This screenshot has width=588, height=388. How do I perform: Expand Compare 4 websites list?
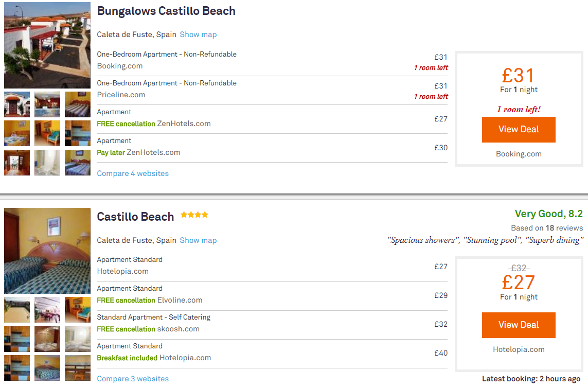pyautogui.click(x=133, y=173)
